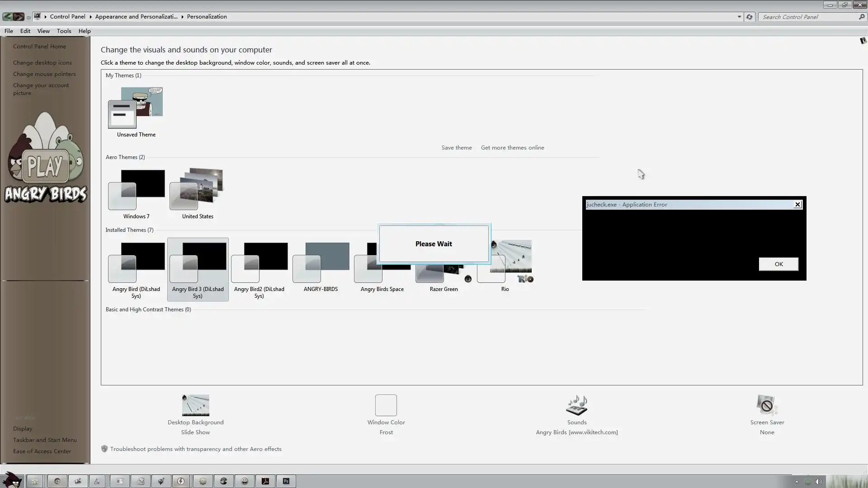Open the Tools menu
This screenshot has height=488, width=868.
64,31
